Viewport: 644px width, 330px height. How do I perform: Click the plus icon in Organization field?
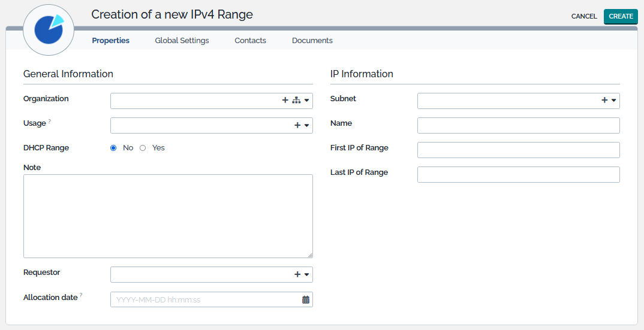click(285, 101)
